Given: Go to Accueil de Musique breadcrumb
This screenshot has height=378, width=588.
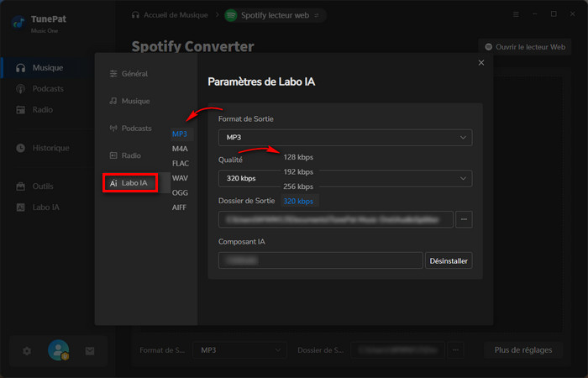Looking at the screenshot, I should [170, 15].
